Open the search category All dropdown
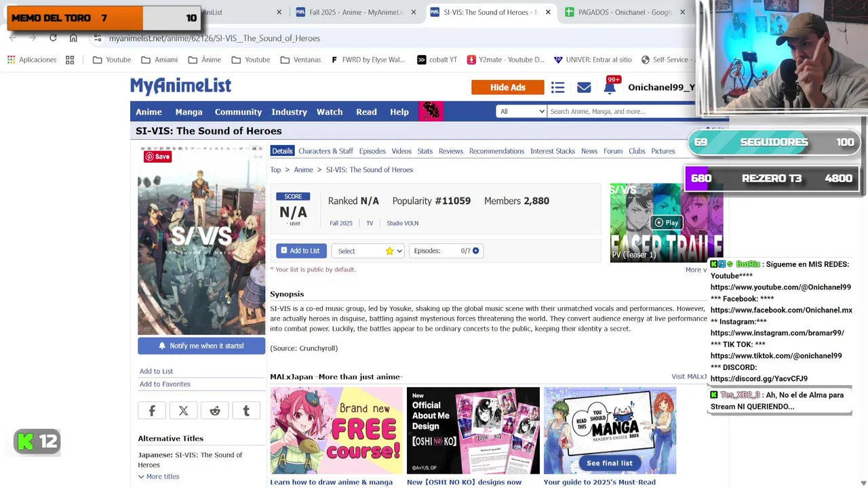The height and width of the screenshot is (488, 868). point(521,111)
